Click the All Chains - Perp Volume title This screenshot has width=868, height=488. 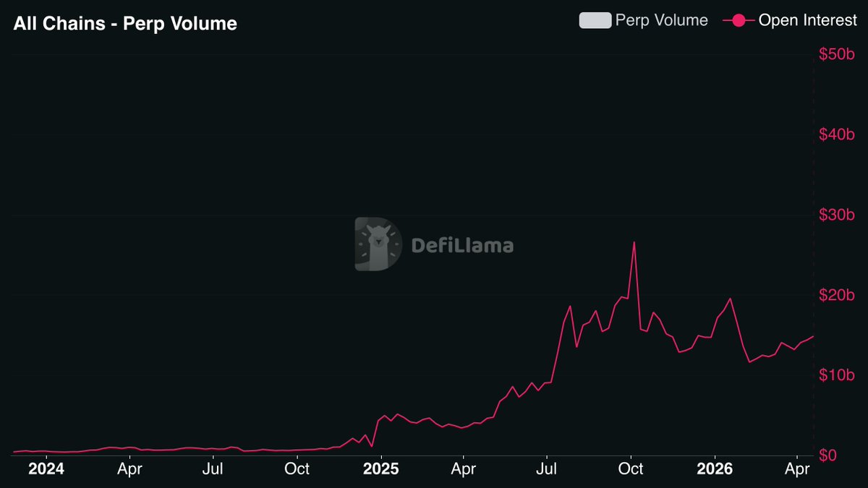tap(124, 24)
